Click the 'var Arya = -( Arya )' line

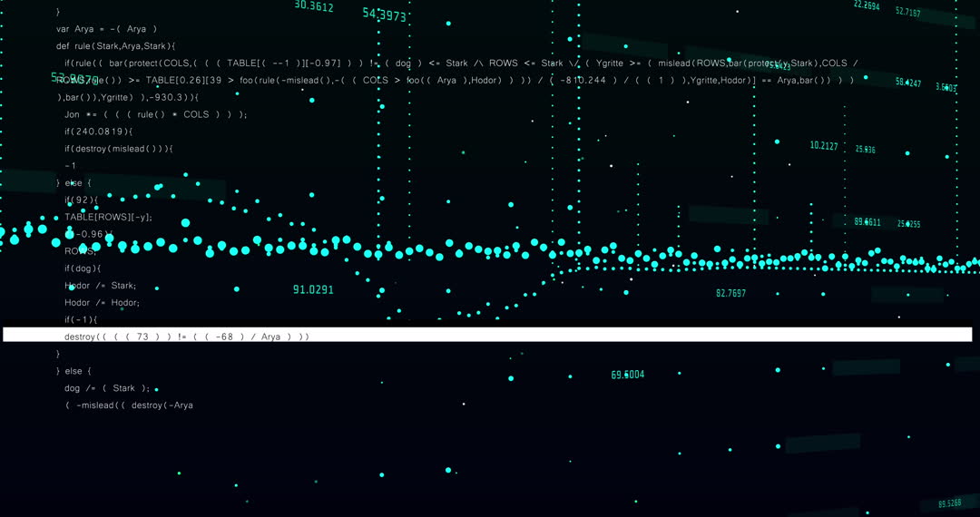pyautogui.click(x=106, y=29)
